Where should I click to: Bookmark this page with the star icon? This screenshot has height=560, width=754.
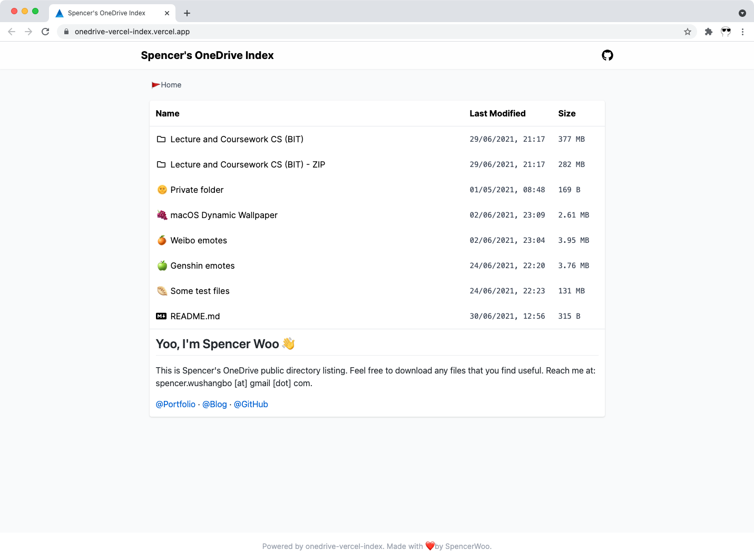(x=688, y=32)
